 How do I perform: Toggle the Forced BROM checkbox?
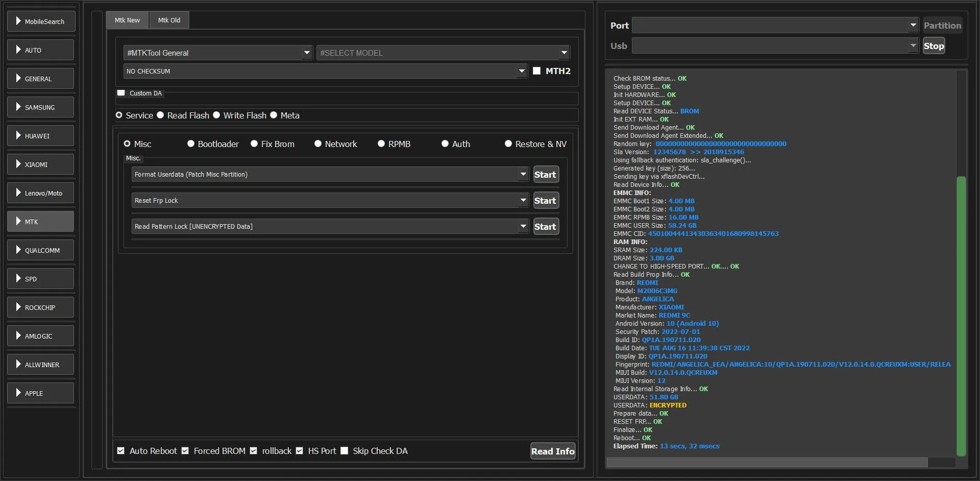tap(185, 451)
